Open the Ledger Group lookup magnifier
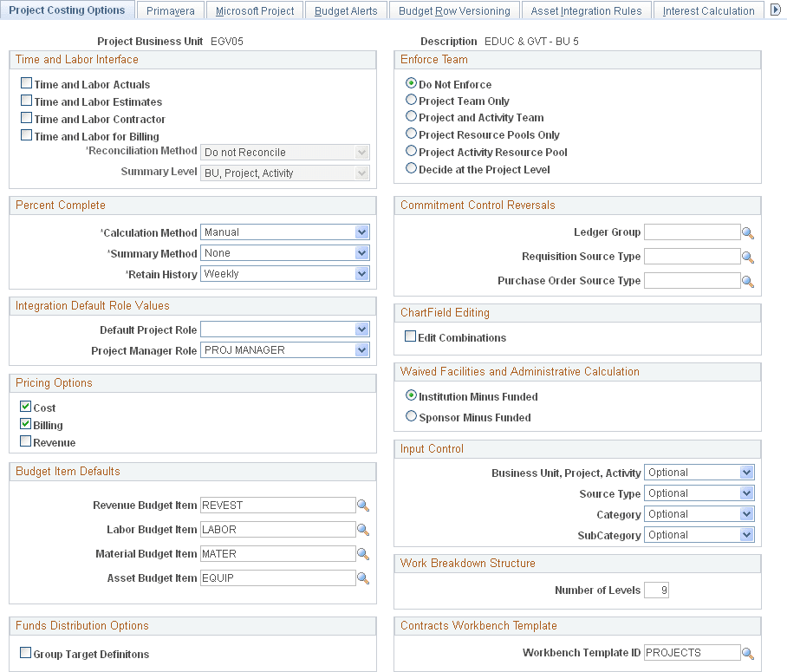Image resolution: width=787 pixels, height=672 pixels. pyautogui.click(x=748, y=232)
